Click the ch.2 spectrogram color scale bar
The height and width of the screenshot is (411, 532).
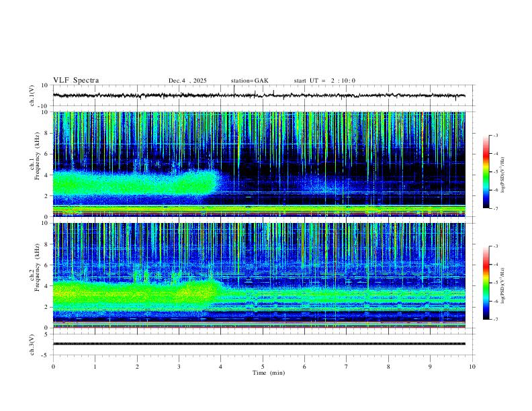[486, 283]
